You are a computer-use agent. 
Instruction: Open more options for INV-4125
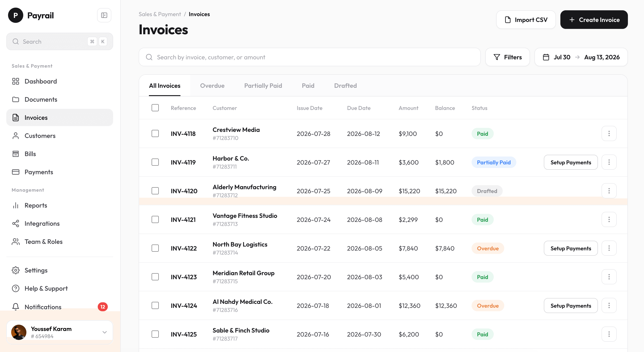point(609,334)
